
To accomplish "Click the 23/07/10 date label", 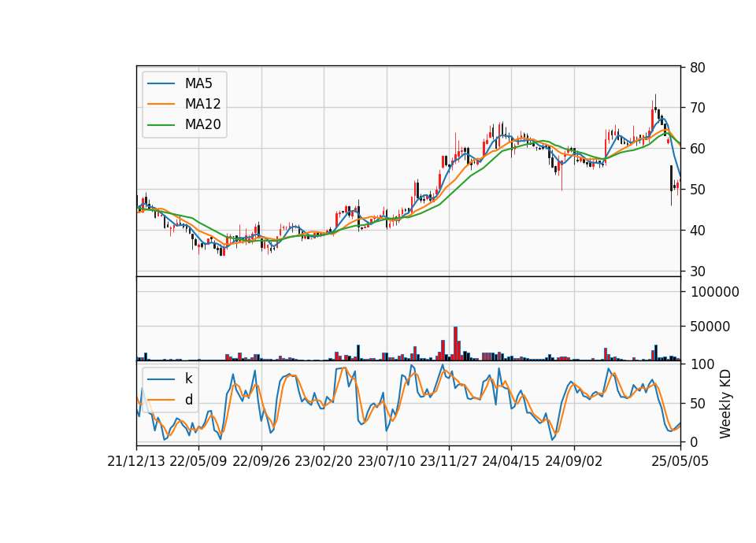I will click(386, 462).
